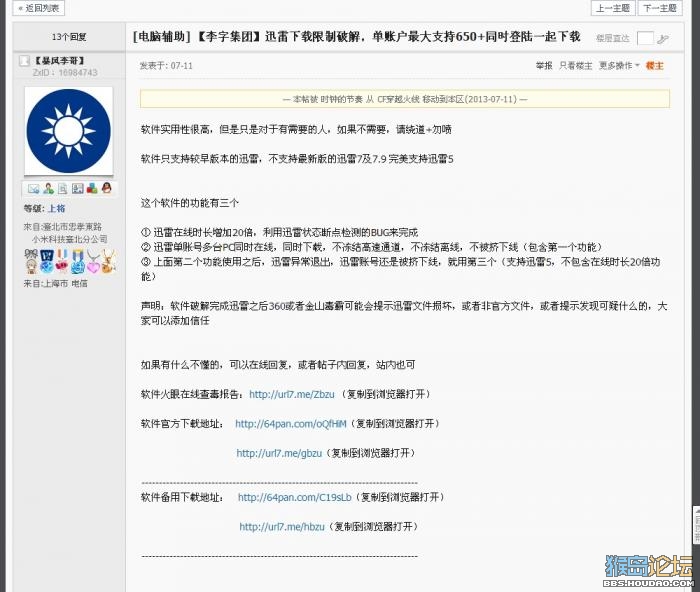Click the add friend person icon

48,188
